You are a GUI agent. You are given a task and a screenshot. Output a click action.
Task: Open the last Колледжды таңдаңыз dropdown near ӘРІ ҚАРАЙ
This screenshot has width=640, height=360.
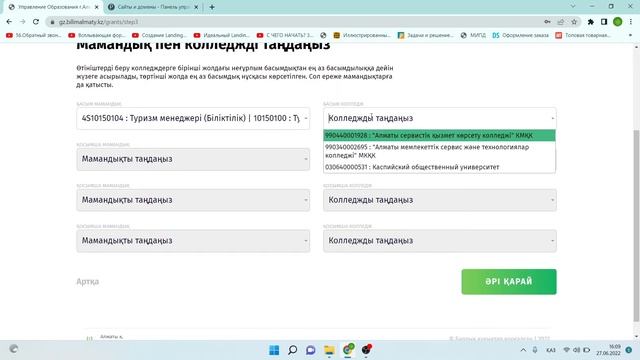[440, 241]
